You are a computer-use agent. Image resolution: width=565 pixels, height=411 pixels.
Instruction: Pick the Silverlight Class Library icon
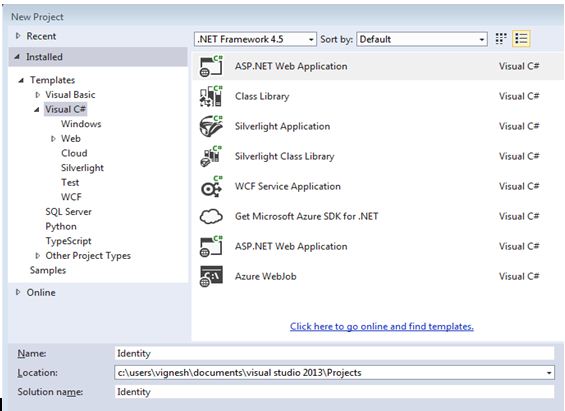pyautogui.click(x=211, y=156)
